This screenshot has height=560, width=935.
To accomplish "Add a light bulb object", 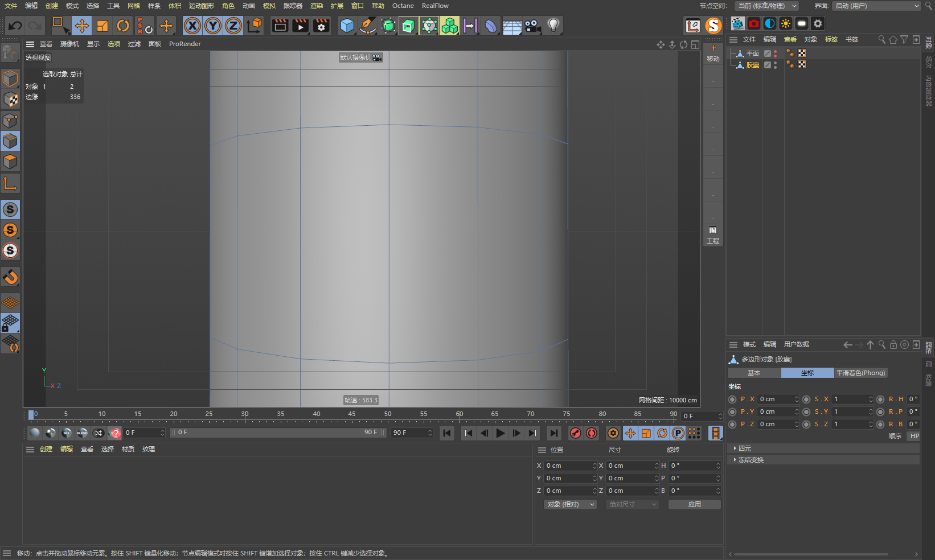I will click(x=553, y=26).
